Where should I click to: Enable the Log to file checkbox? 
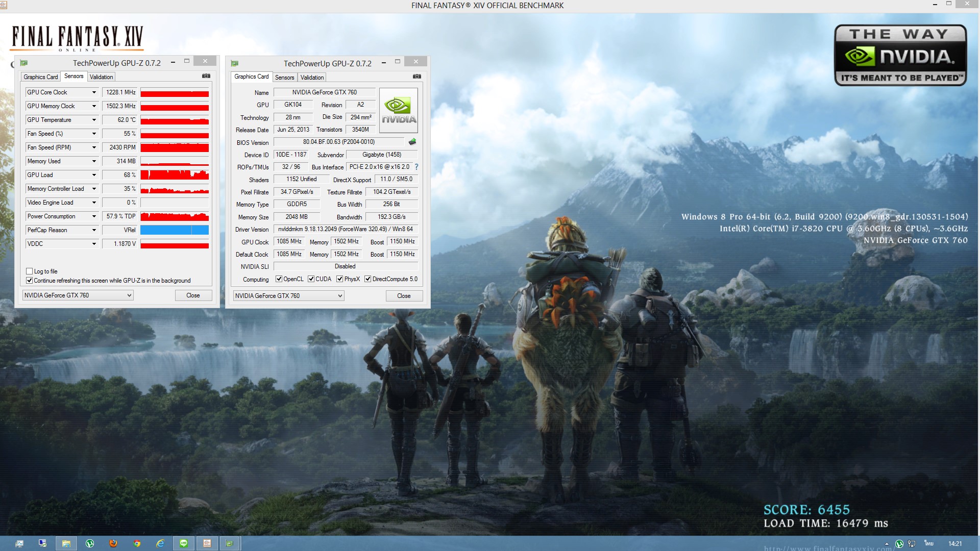30,271
